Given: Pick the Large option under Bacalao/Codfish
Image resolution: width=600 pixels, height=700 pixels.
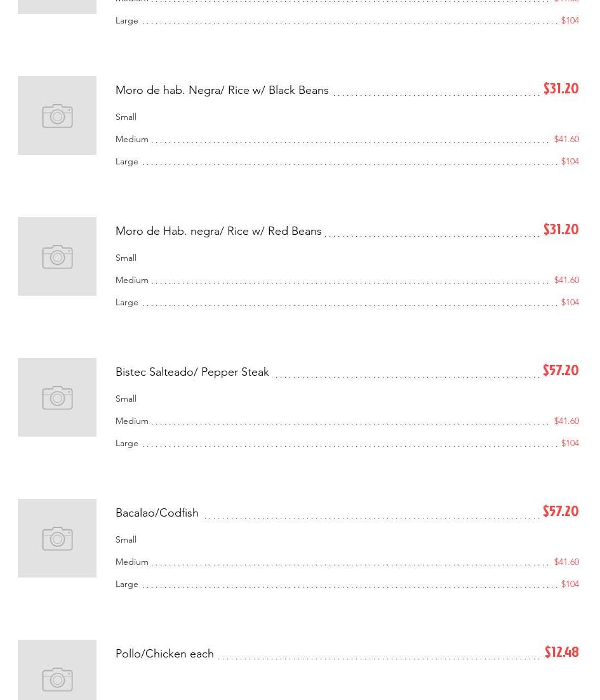Looking at the screenshot, I should click(127, 584).
